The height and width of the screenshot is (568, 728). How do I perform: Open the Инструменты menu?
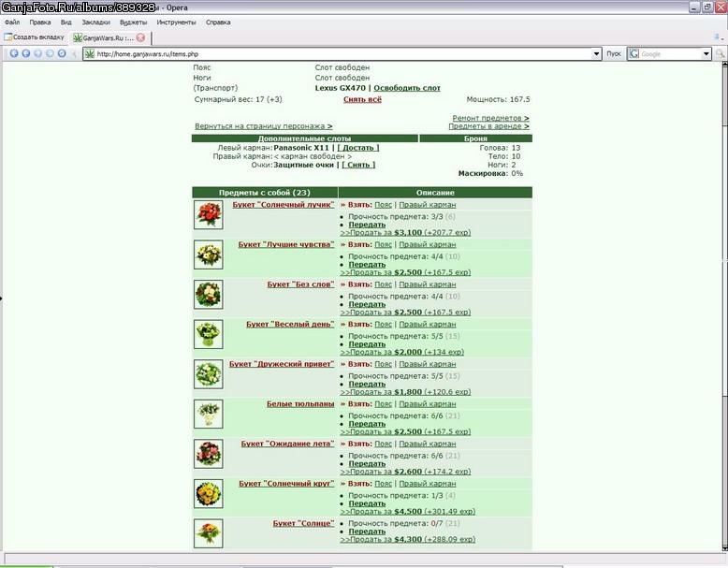[176, 22]
